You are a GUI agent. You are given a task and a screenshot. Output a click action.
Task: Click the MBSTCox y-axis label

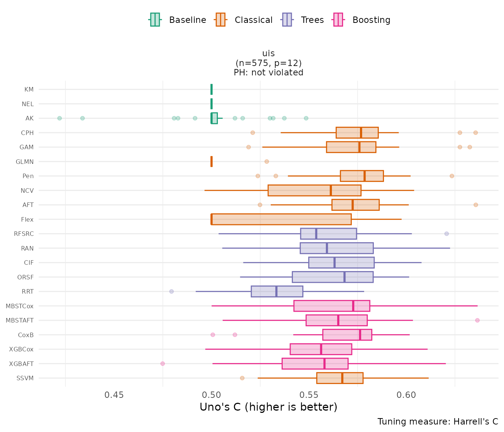pyautogui.click(x=19, y=306)
